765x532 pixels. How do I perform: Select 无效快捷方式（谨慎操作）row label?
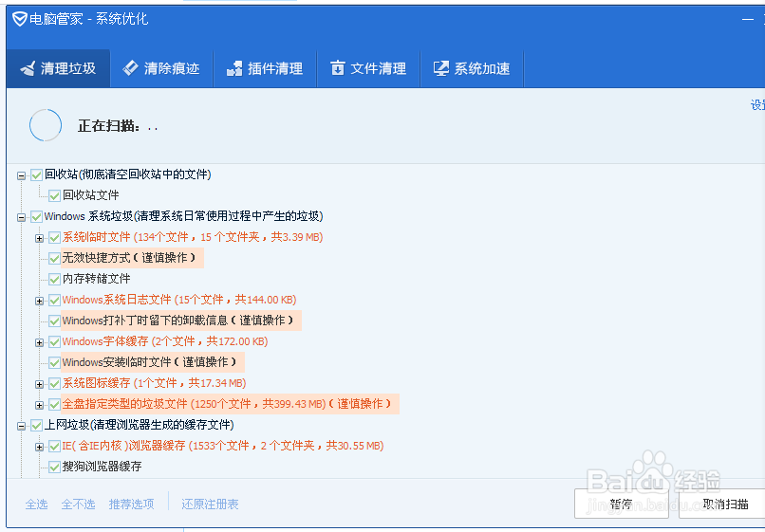pyautogui.click(x=132, y=258)
